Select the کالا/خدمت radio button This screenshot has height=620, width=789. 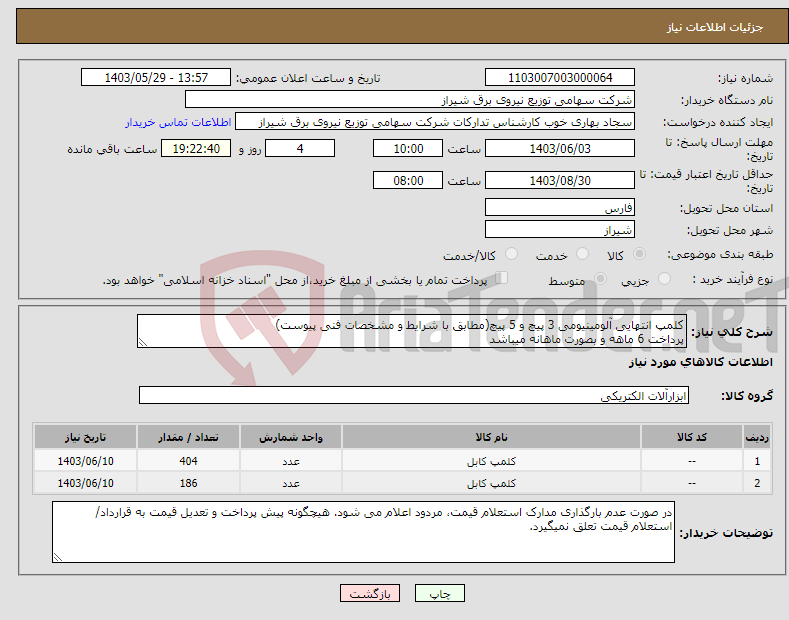[511, 254]
